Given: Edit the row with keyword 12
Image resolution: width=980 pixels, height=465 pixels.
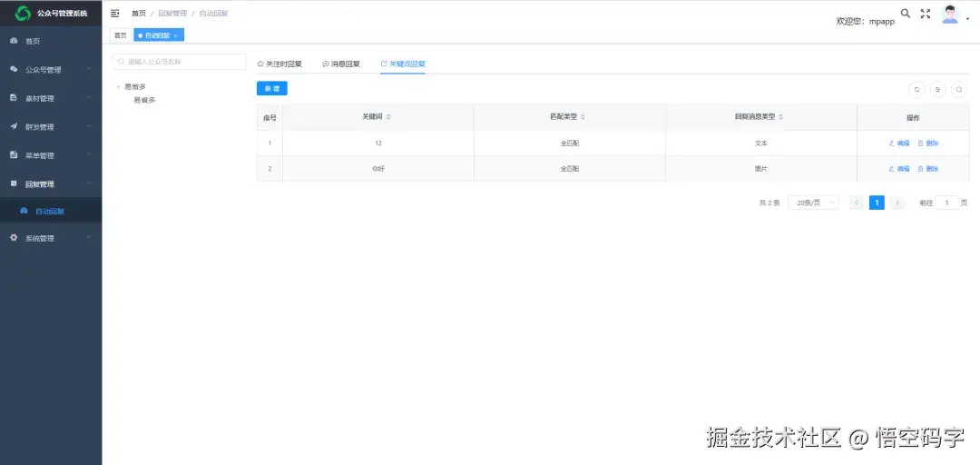Looking at the screenshot, I should coord(898,143).
